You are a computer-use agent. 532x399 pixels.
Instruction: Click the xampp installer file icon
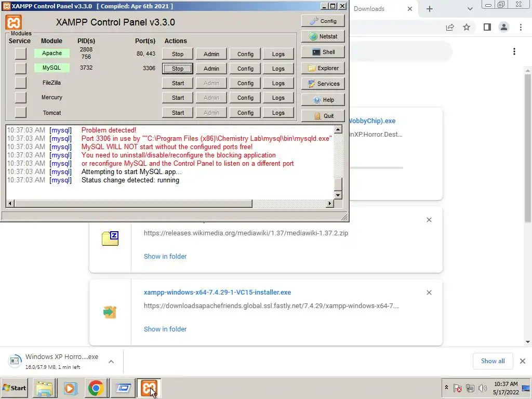point(110,312)
